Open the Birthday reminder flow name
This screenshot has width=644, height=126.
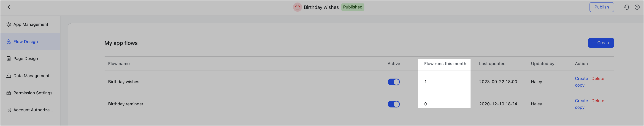[125, 104]
